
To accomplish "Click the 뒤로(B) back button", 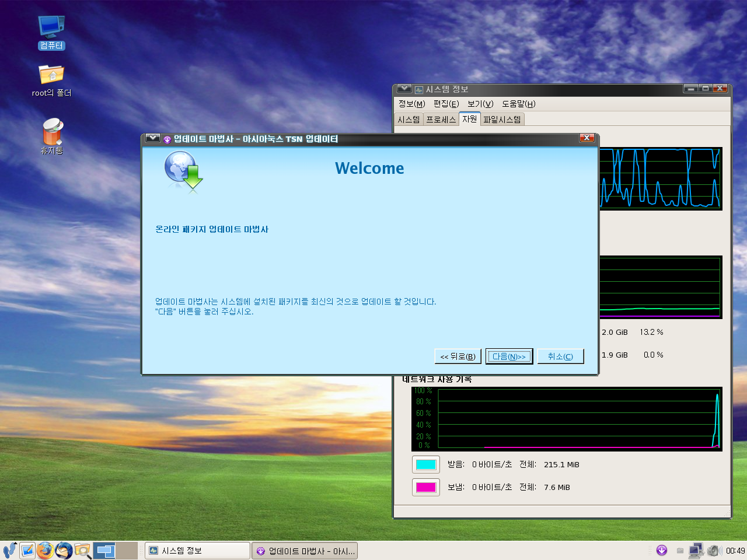I will tap(458, 356).
